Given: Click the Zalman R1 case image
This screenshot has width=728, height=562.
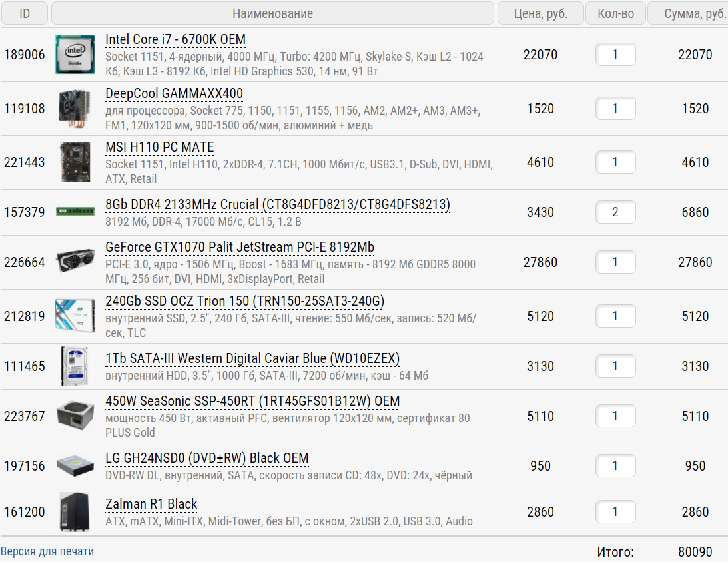Looking at the screenshot, I should coord(75,511).
